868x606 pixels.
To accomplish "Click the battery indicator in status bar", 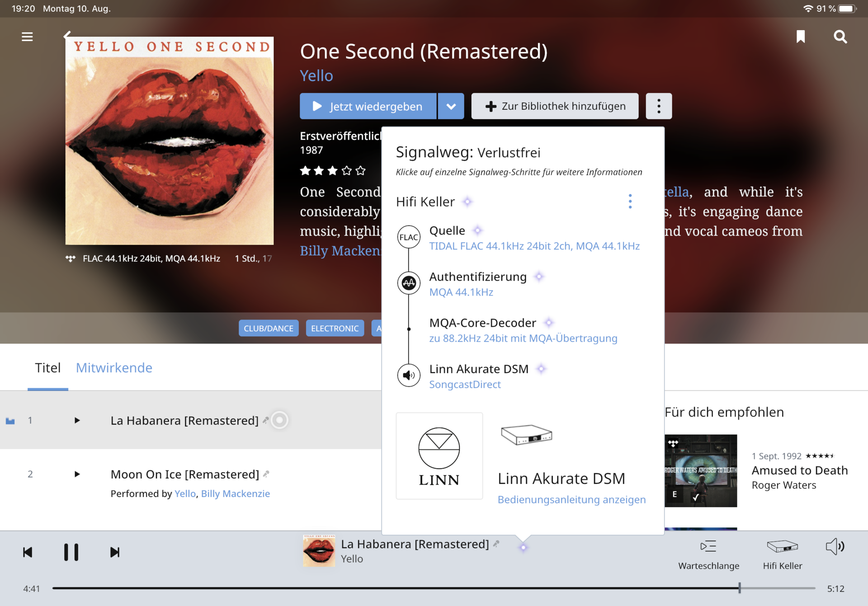I will (x=847, y=9).
